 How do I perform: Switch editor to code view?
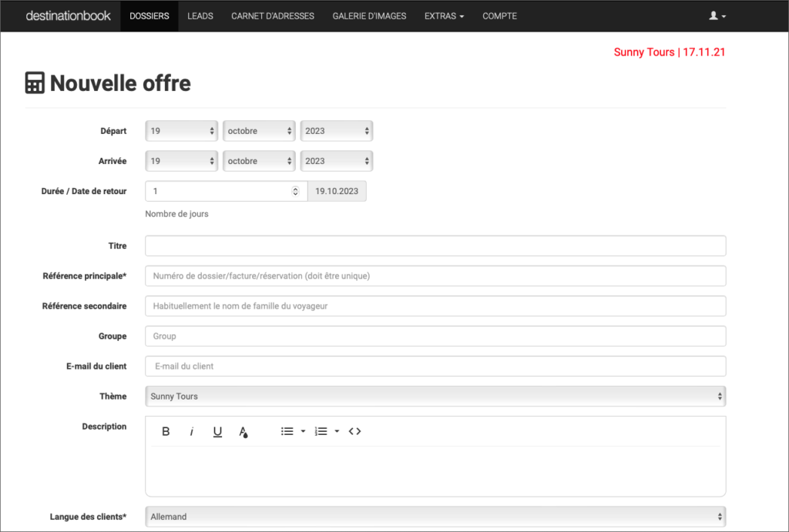click(x=354, y=432)
